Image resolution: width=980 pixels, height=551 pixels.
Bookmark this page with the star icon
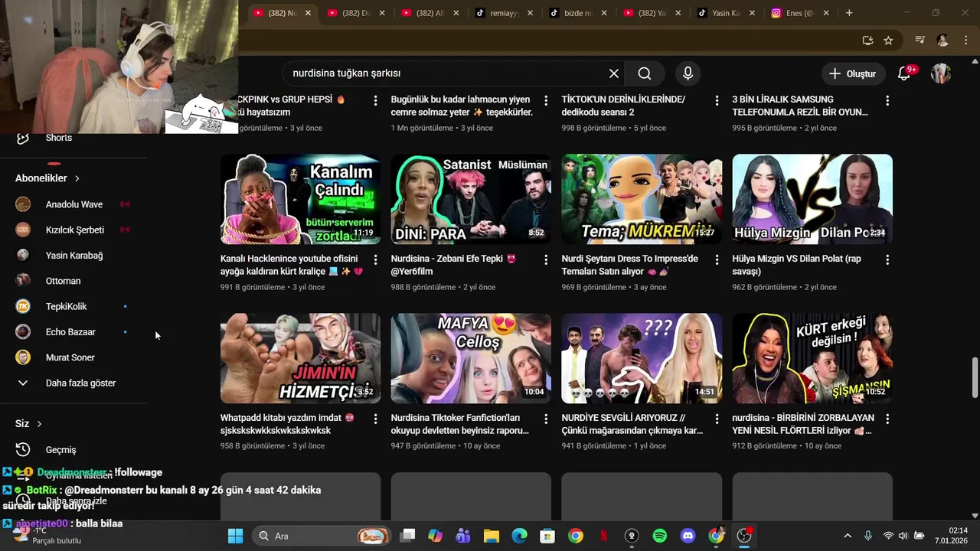[x=888, y=41]
